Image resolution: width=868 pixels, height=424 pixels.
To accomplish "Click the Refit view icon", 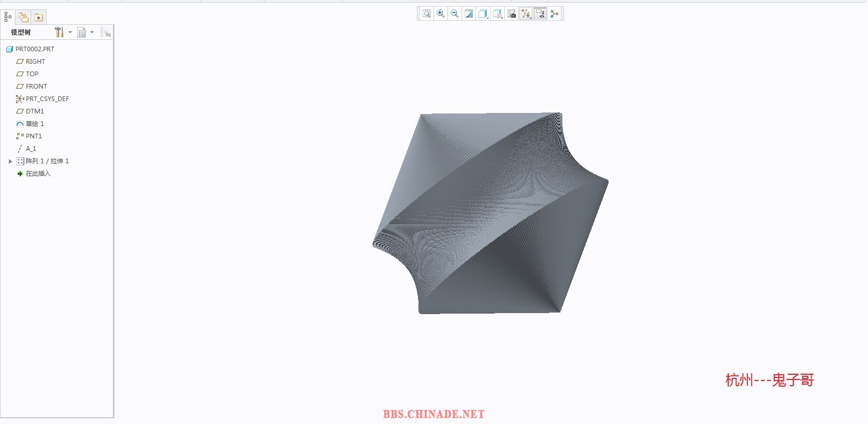I will point(426,14).
